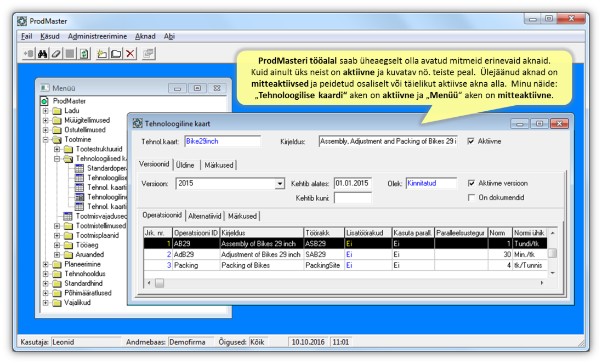This screenshot has width=602, height=364.
Task: Open the Administreerimine menu
Action: [97, 36]
